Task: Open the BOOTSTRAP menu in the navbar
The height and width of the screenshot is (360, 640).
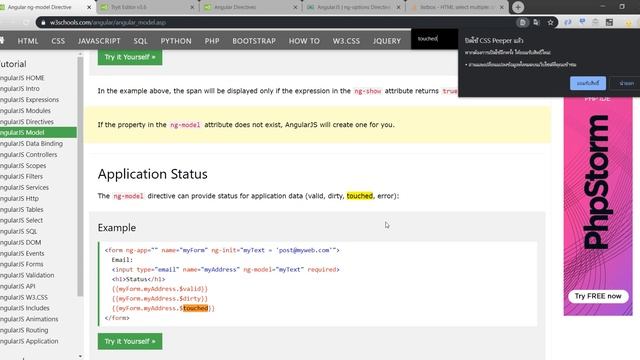Action: pyautogui.click(x=254, y=41)
